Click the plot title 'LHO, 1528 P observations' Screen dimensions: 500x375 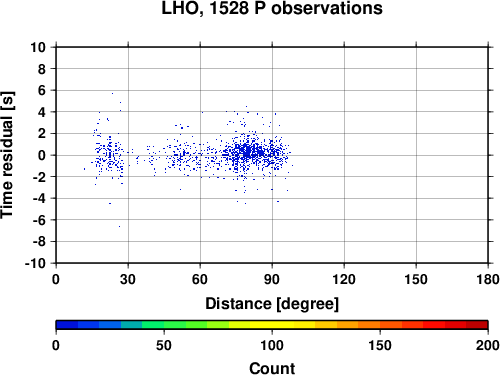(x=272, y=8)
